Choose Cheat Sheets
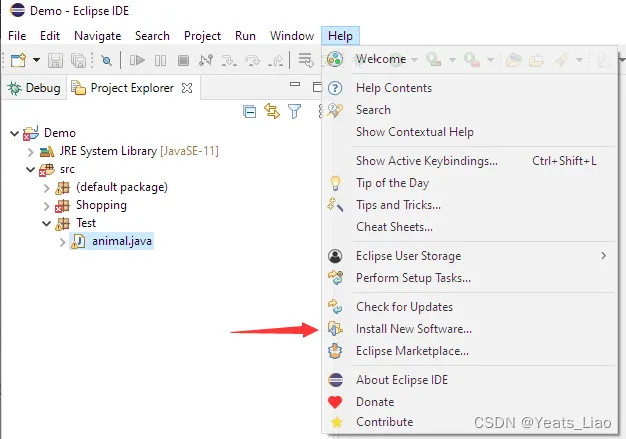 (x=470, y=227)
